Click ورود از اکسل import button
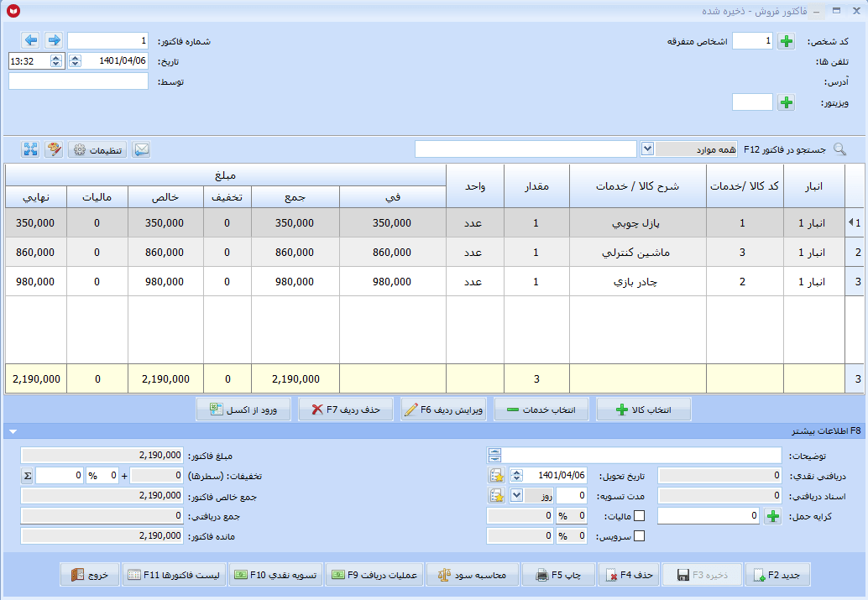 tap(243, 410)
